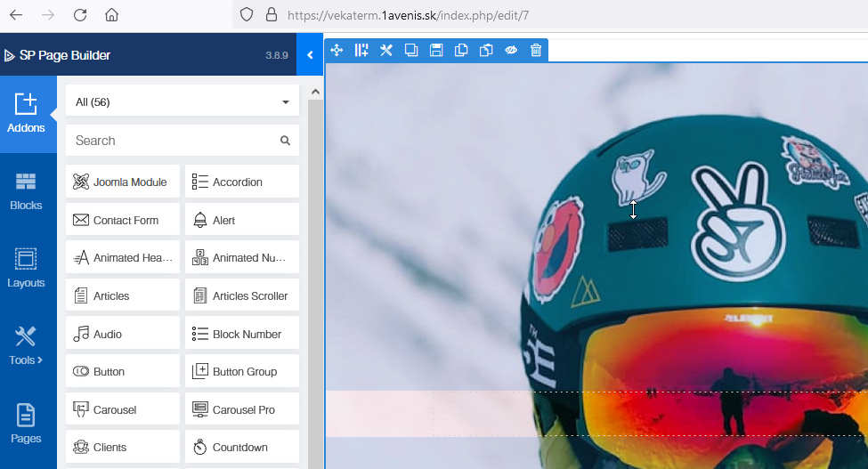The height and width of the screenshot is (469, 868).
Task: Switch to the Layouts tab
Action: point(26,267)
